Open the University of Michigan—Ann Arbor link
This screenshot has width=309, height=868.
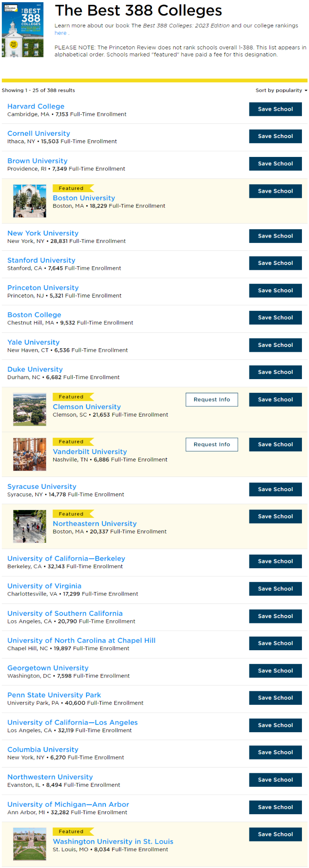tap(68, 804)
